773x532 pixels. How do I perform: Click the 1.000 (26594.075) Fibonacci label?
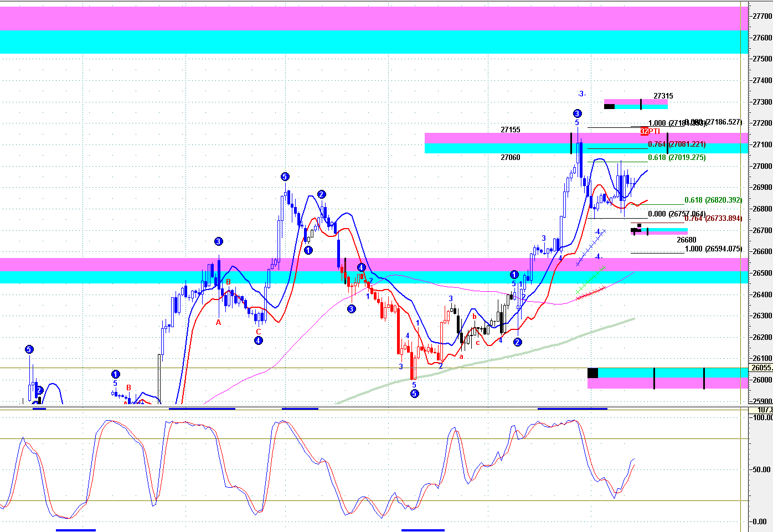tap(713, 249)
